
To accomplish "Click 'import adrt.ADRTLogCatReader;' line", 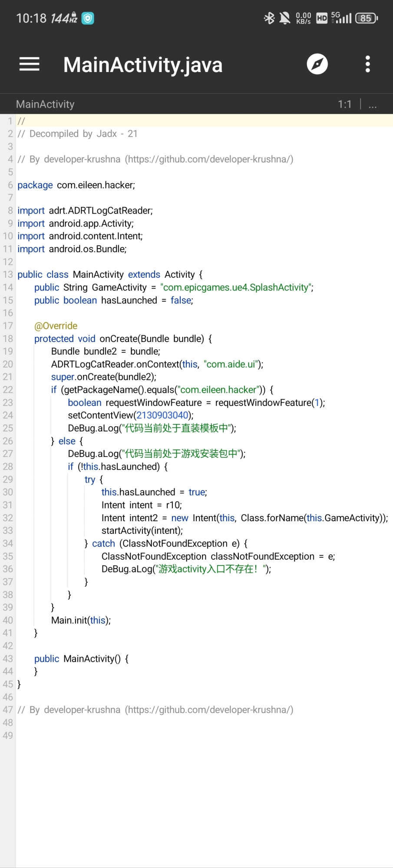I will 85,210.
